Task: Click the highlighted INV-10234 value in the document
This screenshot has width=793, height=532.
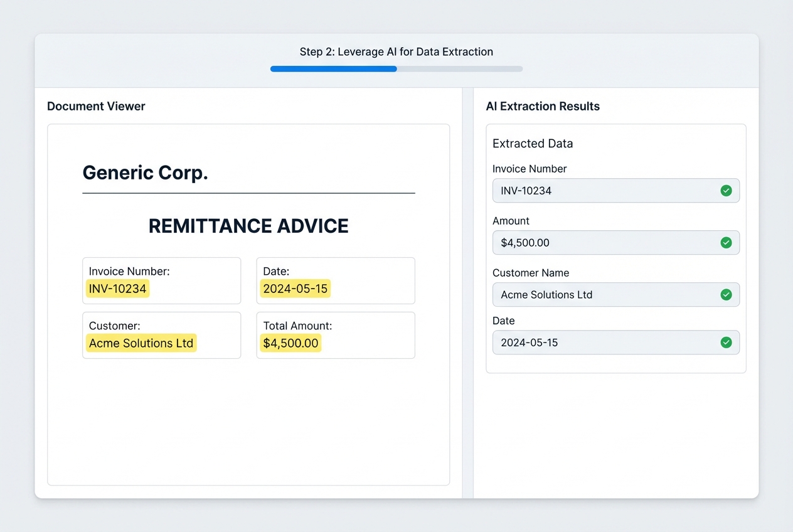Action: (117, 289)
